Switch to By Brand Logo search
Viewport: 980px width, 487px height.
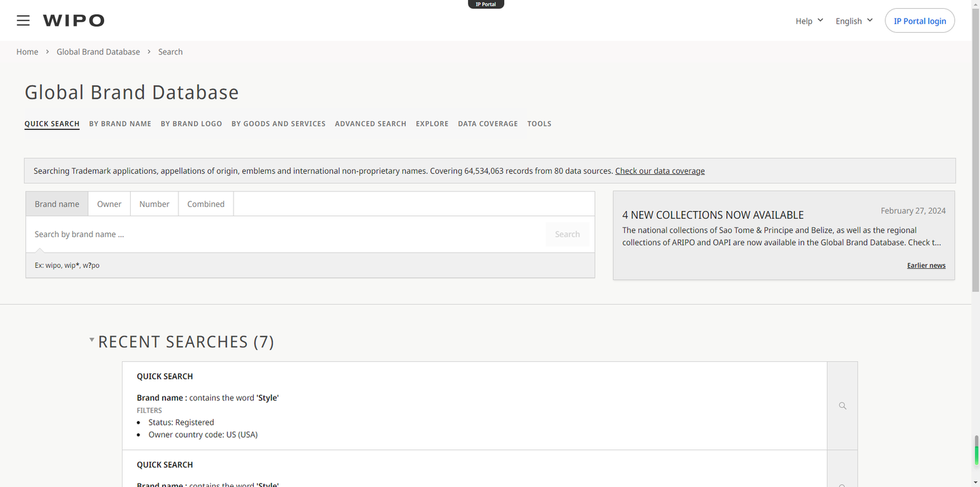point(191,124)
